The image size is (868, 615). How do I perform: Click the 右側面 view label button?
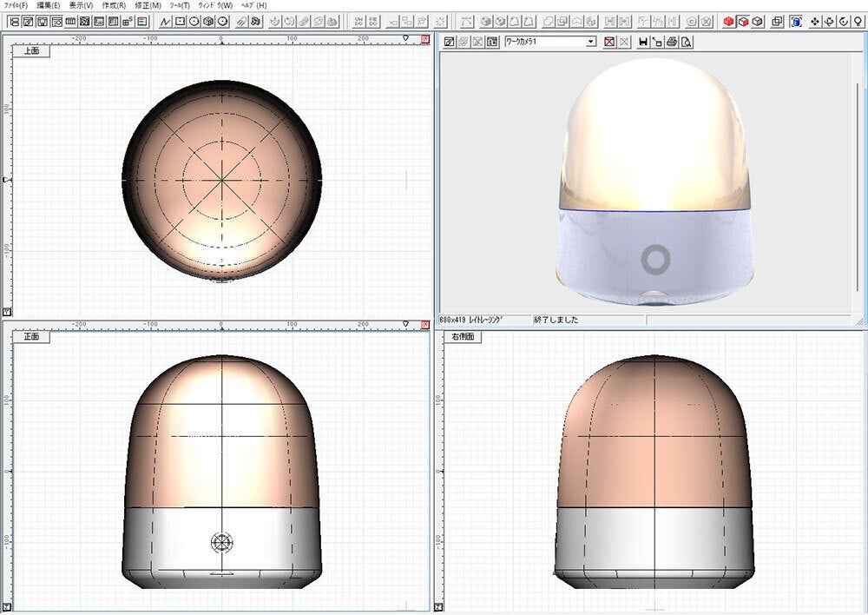463,336
